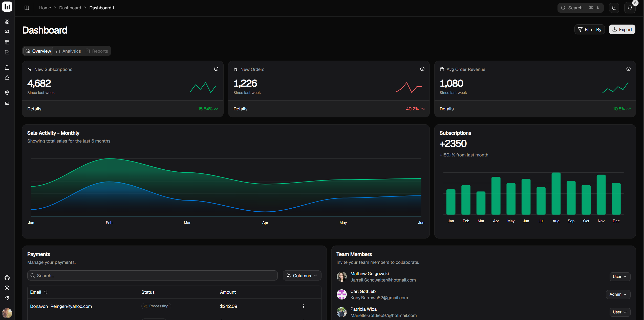The width and height of the screenshot is (644, 320).
Task: Click the $242.09 amount cell
Action: click(229, 306)
